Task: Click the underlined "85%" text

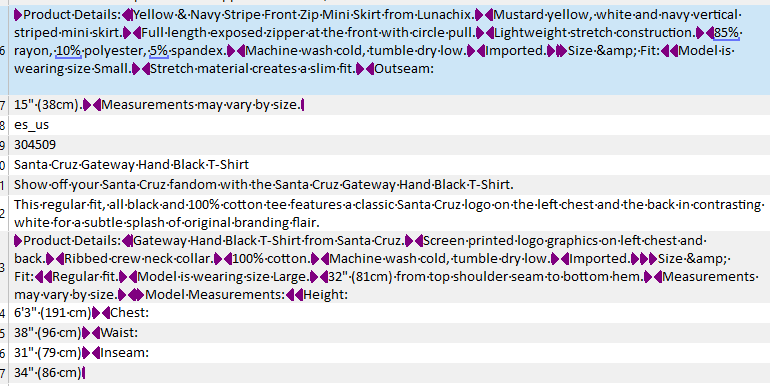Action: (726, 33)
